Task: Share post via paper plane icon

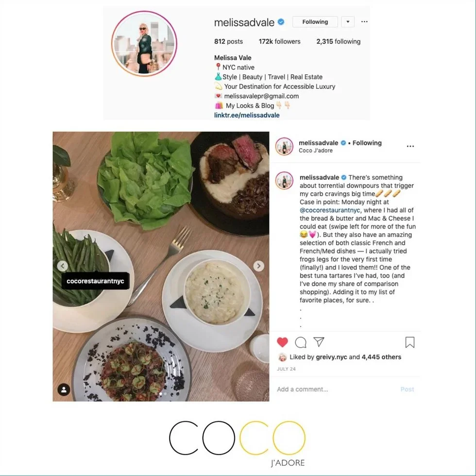Action: click(319, 342)
